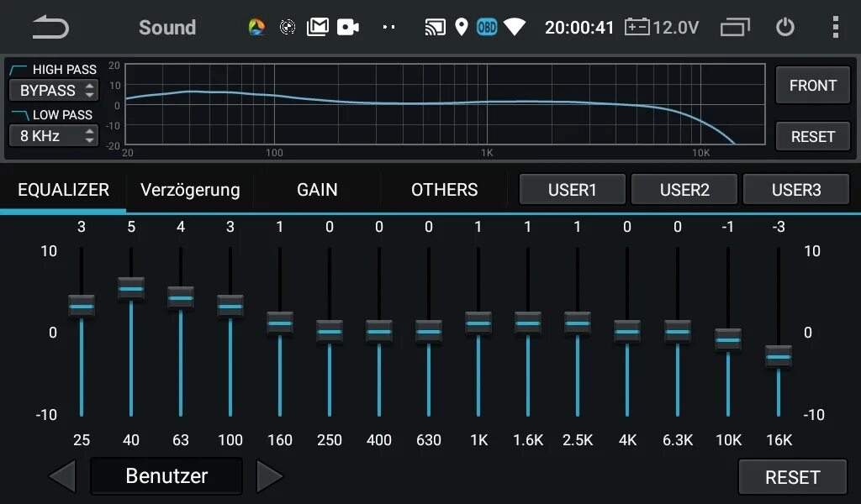Switch to the GAIN tab
The image size is (861, 504).
(317, 190)
